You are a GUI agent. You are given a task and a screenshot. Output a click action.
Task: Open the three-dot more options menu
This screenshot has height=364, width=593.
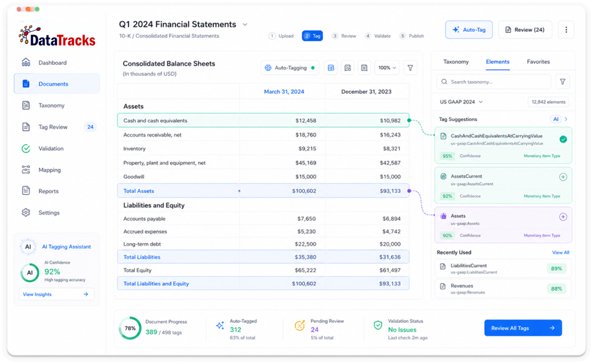(566, 30)
